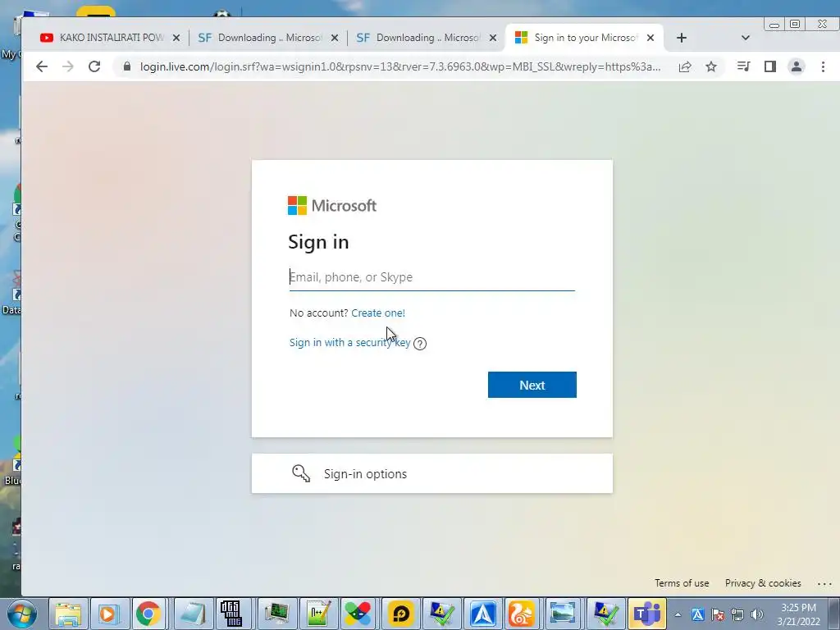840x630 pixels.
Task: Go back with the browser back arrow
Action: pyautogui.click(x=42, y=66)
